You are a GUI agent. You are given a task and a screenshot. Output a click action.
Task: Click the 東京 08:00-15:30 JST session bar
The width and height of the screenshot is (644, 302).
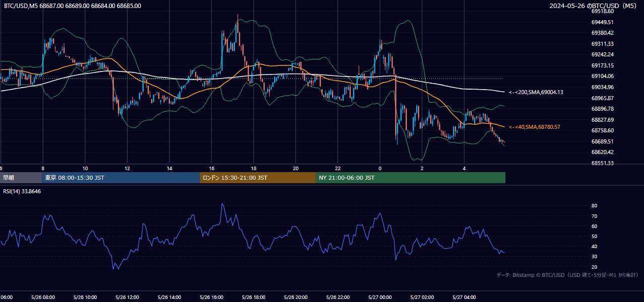tap(121, 178)
